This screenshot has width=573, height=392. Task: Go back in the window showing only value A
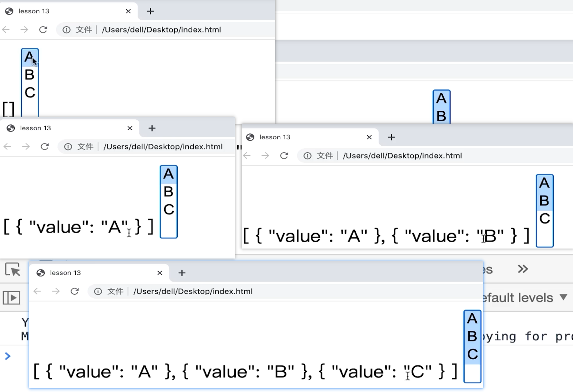coord(7,147)
